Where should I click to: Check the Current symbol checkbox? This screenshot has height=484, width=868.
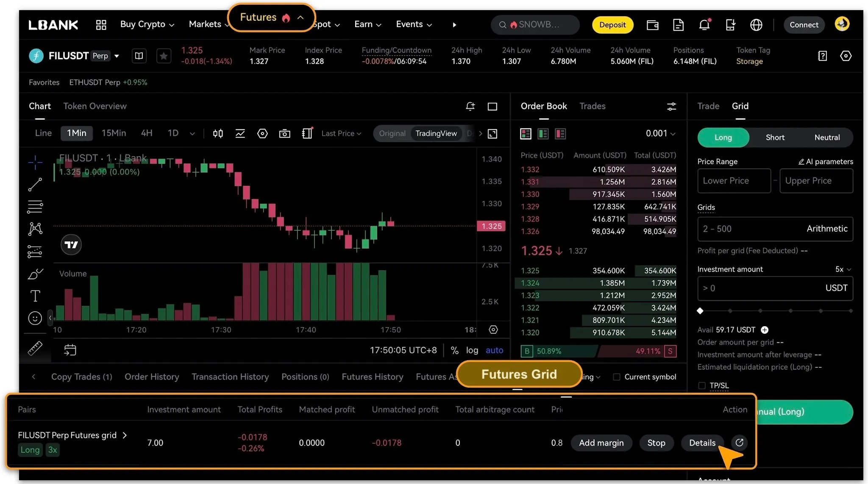617,377
